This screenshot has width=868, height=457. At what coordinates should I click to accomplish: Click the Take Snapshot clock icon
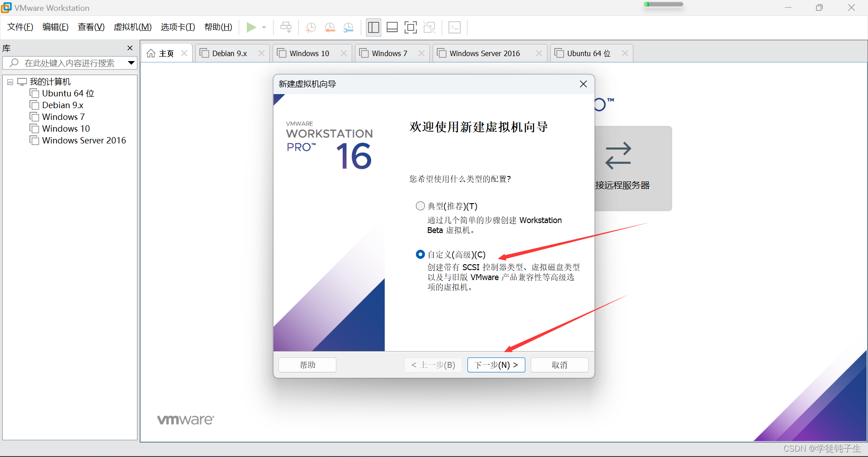point(311,28)
